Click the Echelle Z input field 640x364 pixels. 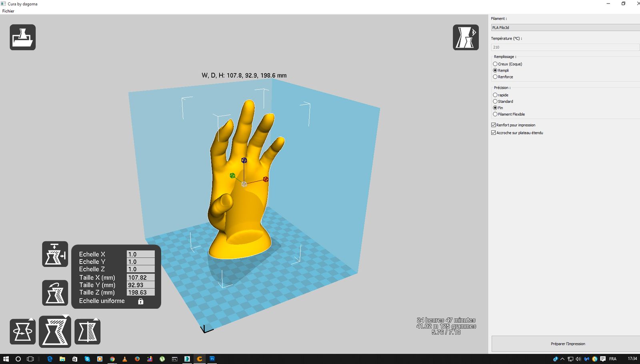141,270
